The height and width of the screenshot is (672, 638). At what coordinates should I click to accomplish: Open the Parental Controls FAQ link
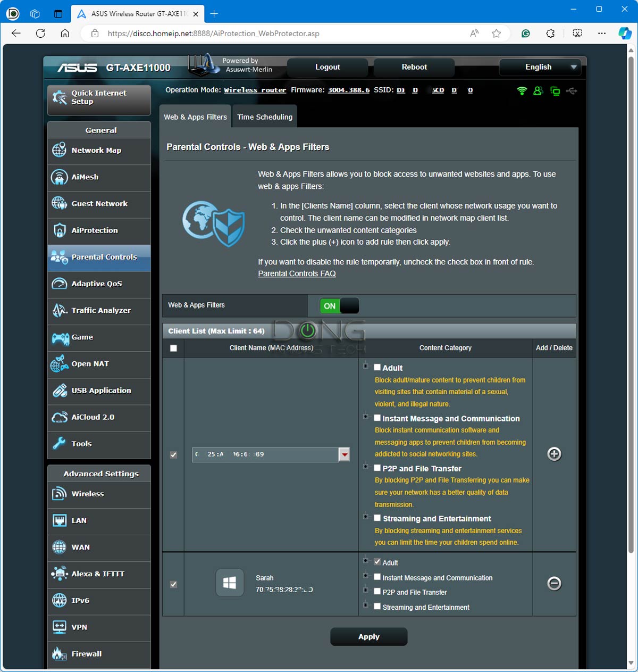point(297,273)
